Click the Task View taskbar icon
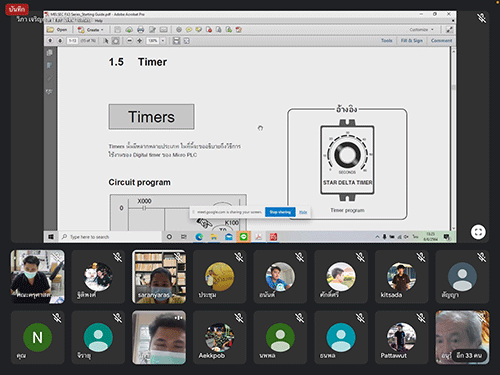 tap(184, 237)
